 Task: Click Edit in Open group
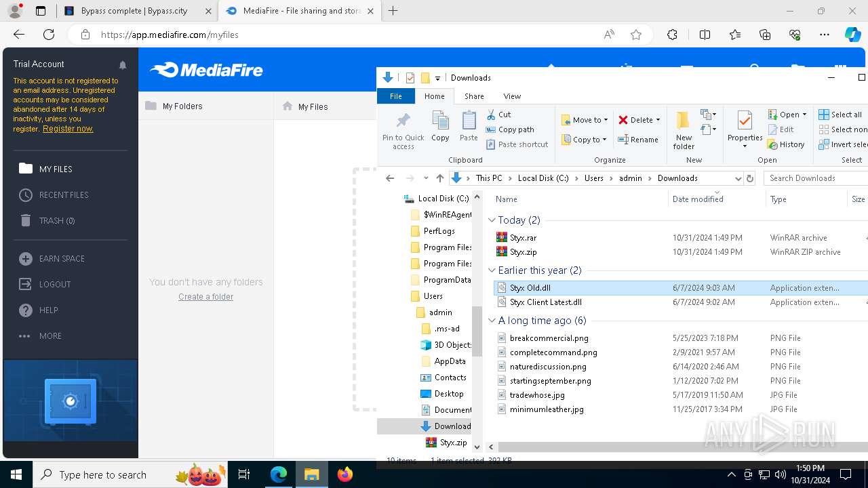click(781, 129)
